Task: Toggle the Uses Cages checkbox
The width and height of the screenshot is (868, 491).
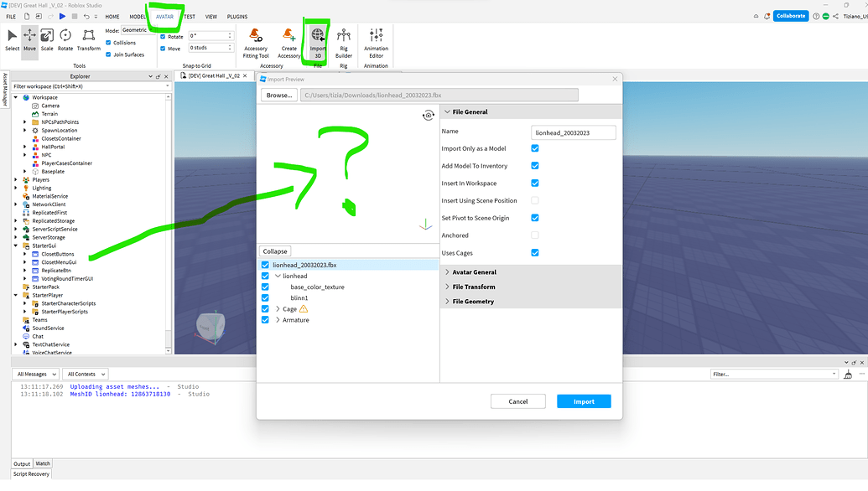Action: [x=535, y=253]
